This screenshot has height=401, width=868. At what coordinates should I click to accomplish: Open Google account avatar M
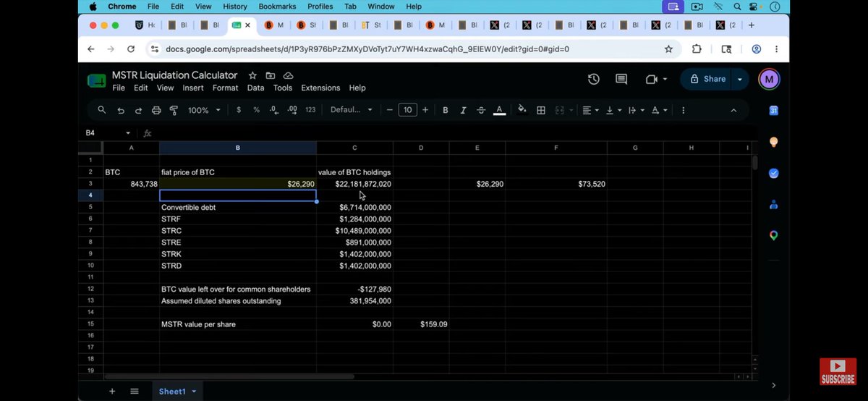coord(769,79)
